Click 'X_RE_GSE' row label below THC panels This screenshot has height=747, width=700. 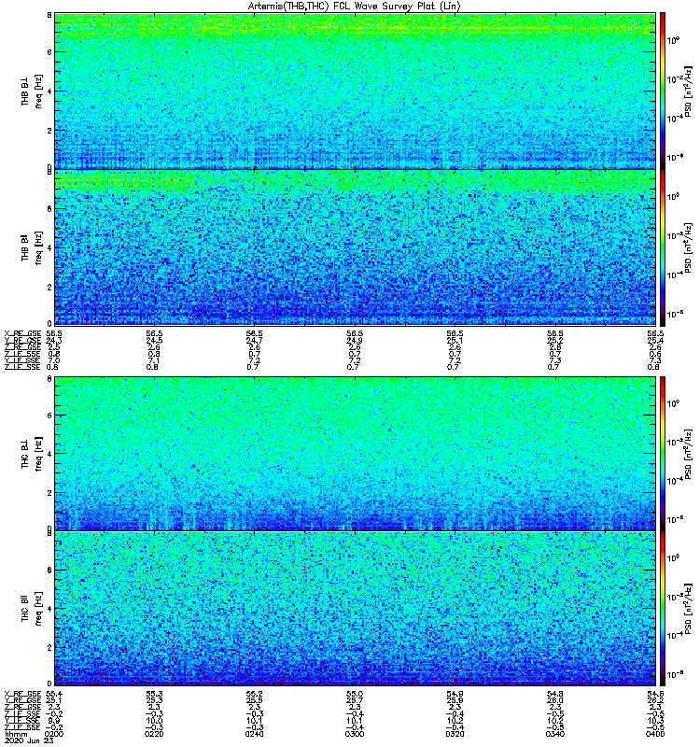pos(22,694)
